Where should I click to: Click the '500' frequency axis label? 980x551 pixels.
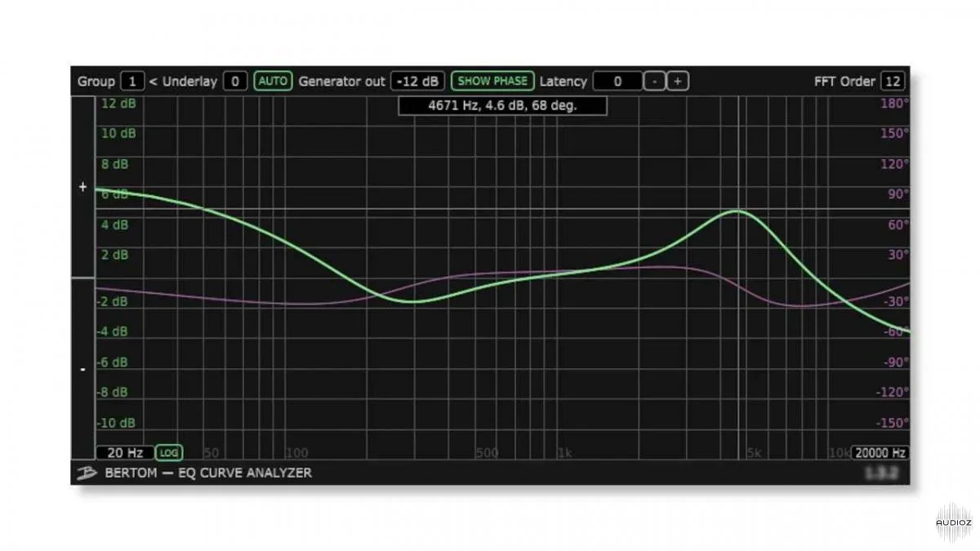[x=487, y=452]
